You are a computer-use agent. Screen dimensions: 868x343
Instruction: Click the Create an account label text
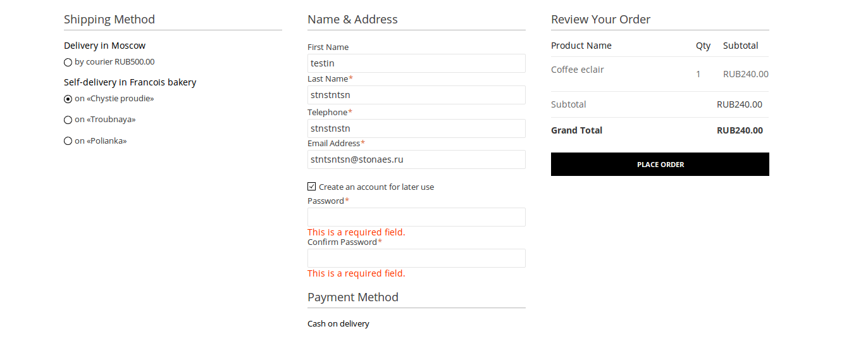376,187
